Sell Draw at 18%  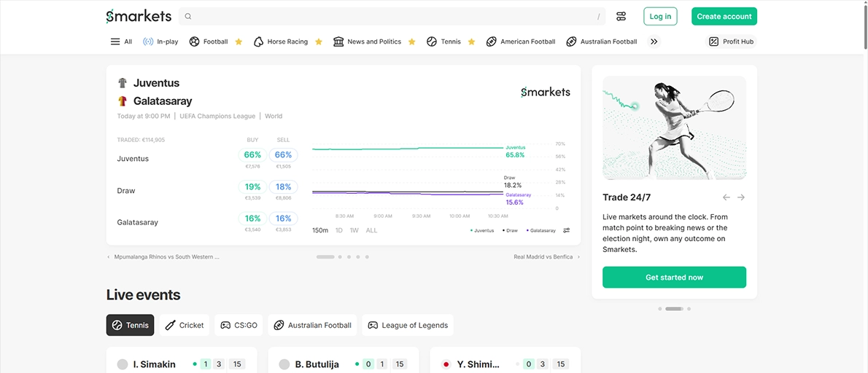tap(284, 186)
